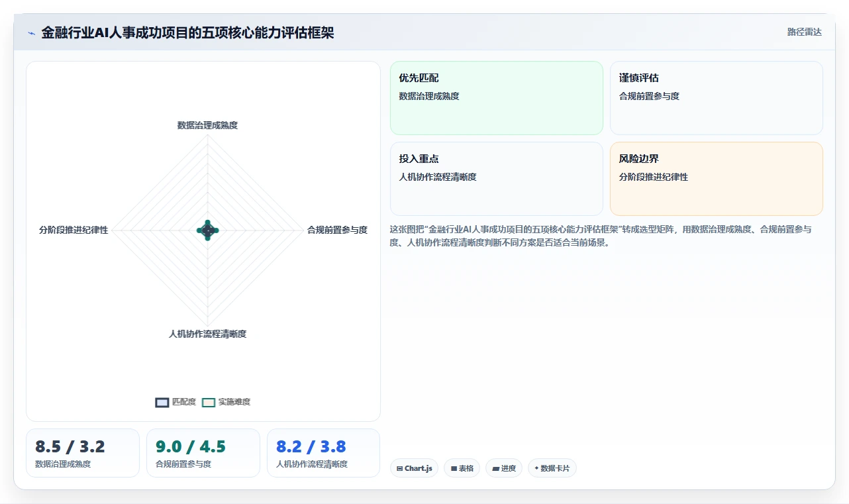Click the 进度 tag icon

tap(495, 468)
